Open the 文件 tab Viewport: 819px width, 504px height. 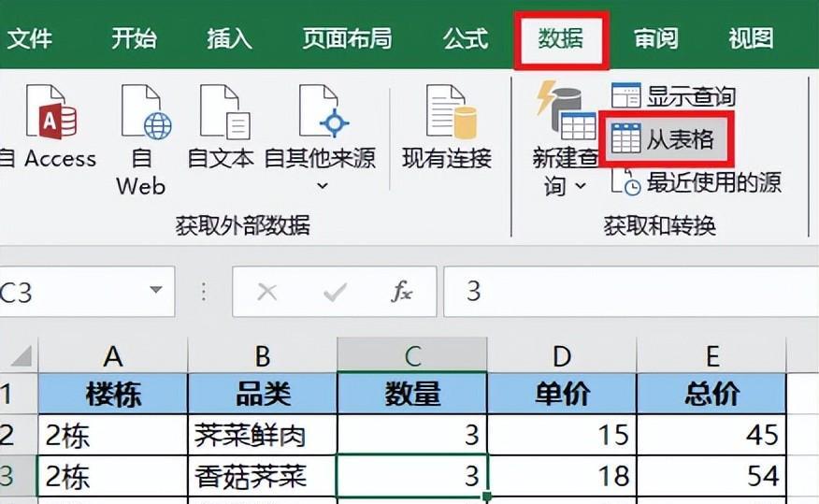point(29,38)
